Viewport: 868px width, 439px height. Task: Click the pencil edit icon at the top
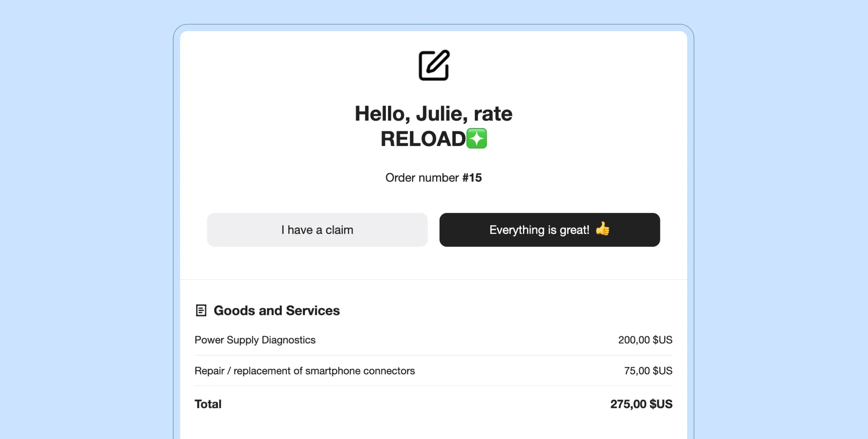tap(434, 66)
